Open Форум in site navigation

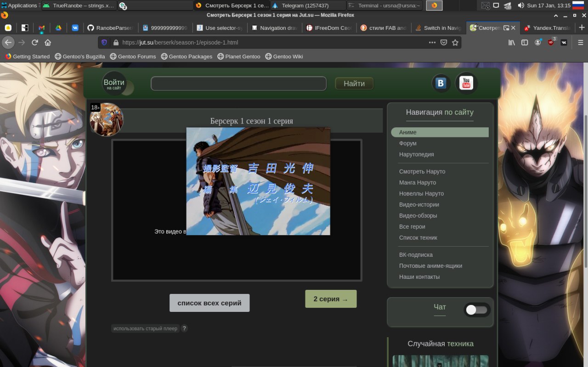[408, 143]
